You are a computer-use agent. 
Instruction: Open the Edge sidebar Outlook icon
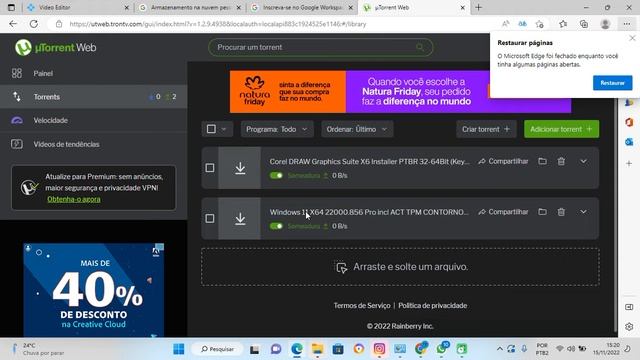[x=629, y=142]
